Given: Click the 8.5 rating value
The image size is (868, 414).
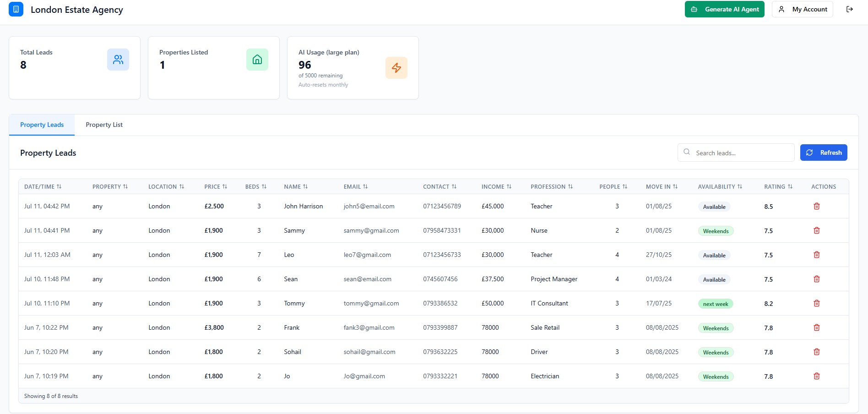Looking at the screenshot, I should [x=768, y=207].
